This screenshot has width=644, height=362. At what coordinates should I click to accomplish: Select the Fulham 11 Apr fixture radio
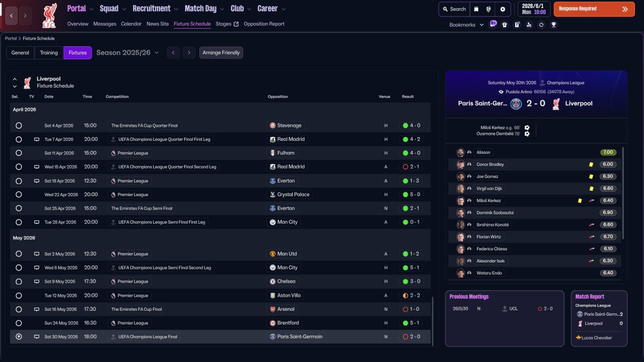[19, 153]
